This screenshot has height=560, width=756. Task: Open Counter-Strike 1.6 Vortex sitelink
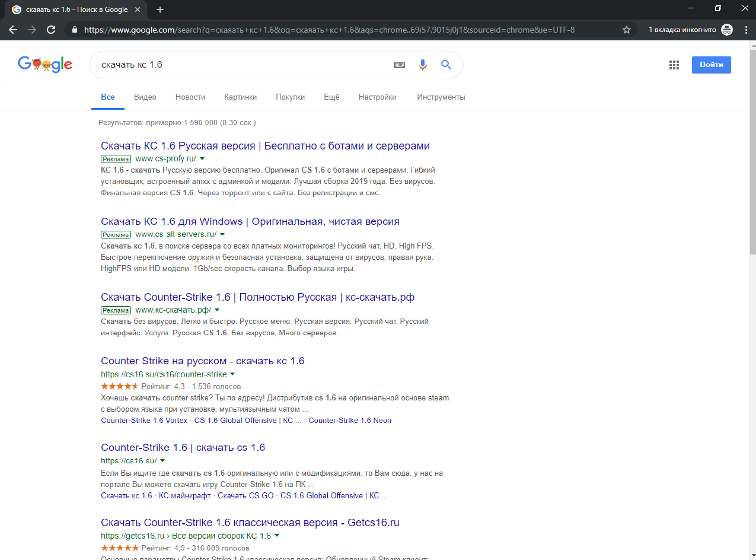(x=144, y=421)
